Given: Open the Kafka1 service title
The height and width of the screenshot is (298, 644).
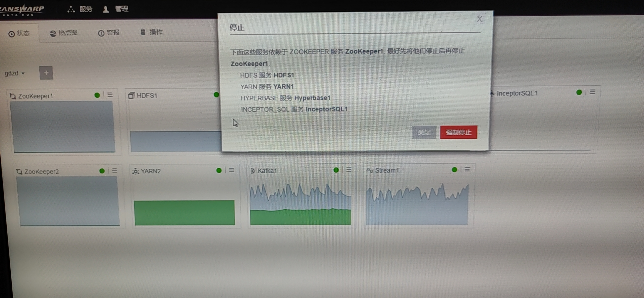Looking at the screenshot, I should tap(267, 171).
